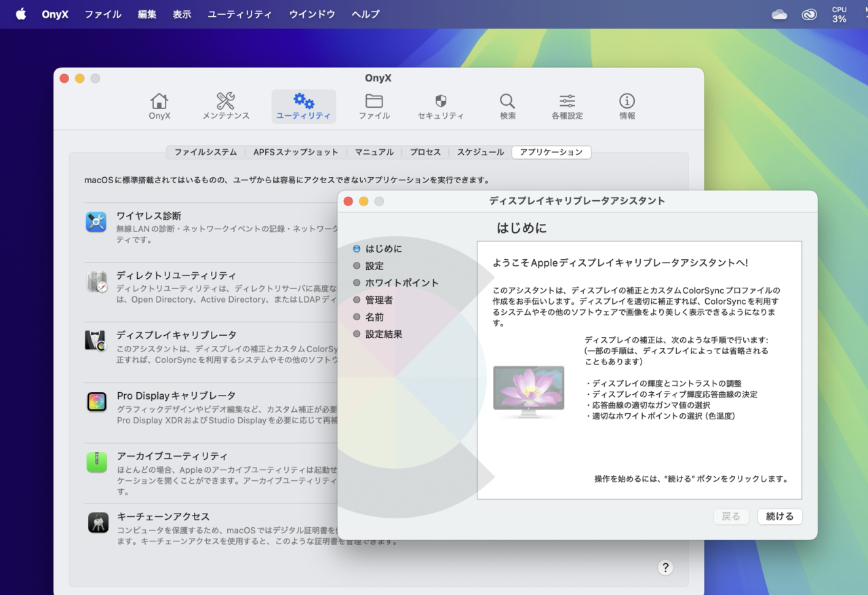868x595 pixels.
Task: Click the CPU 3% menu bar indicator
Action: 840,14
